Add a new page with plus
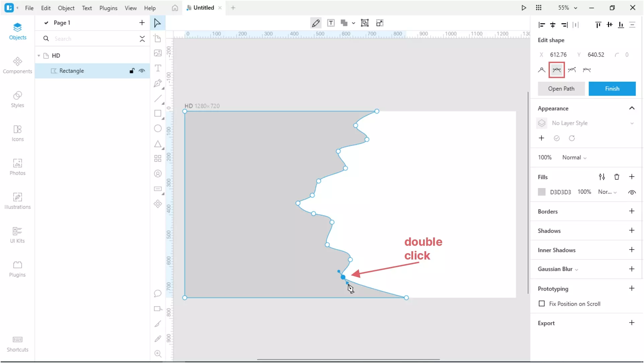Screen dimensions: 644x363 click(x=142, y=23)
